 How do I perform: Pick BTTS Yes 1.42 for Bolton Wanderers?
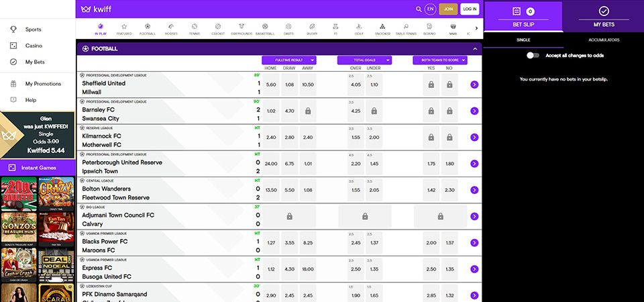[x=431, y=190]
